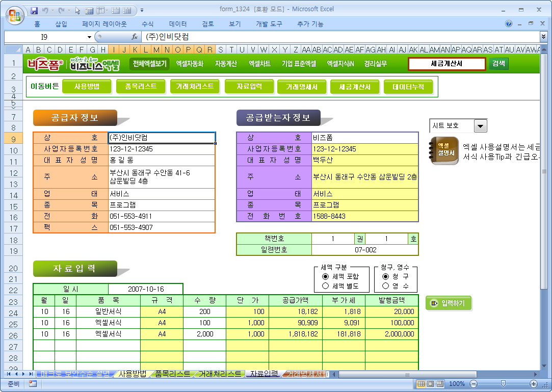Save the workbook from Quick Access toolbar
Screen dimensions: 552x392
pyautogui.click(x=34, y=10)
